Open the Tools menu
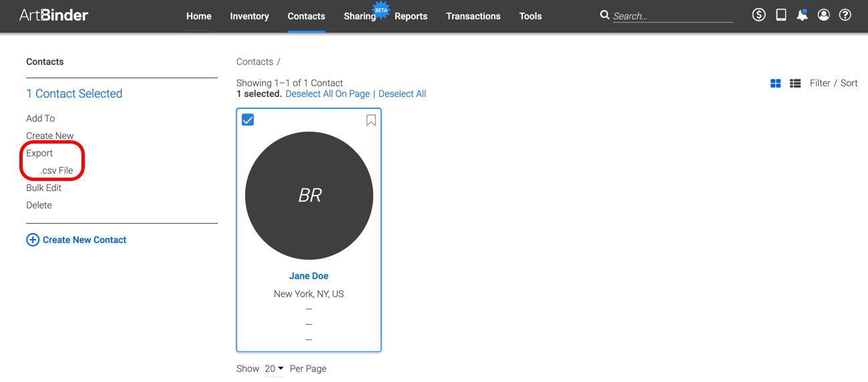Screen dimensions: 868x382 (x=531, y=16)
